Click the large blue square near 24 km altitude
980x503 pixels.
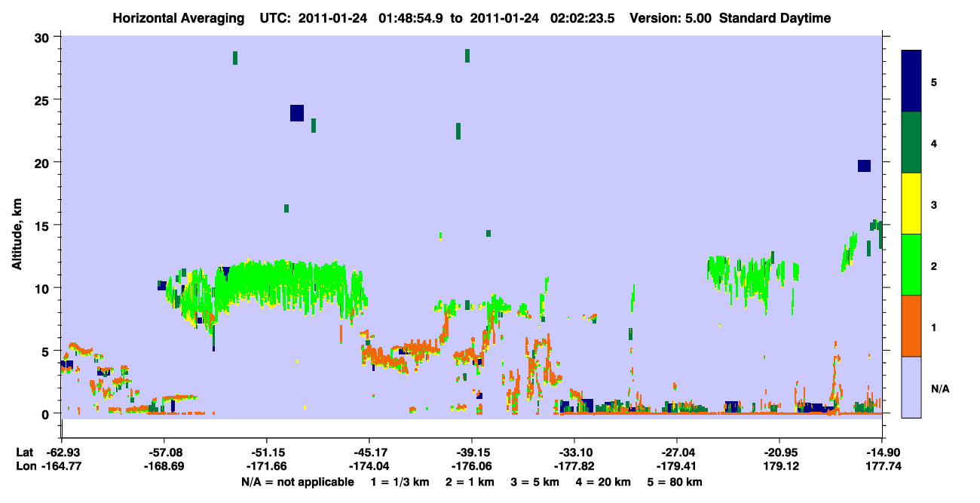point(297,113)
